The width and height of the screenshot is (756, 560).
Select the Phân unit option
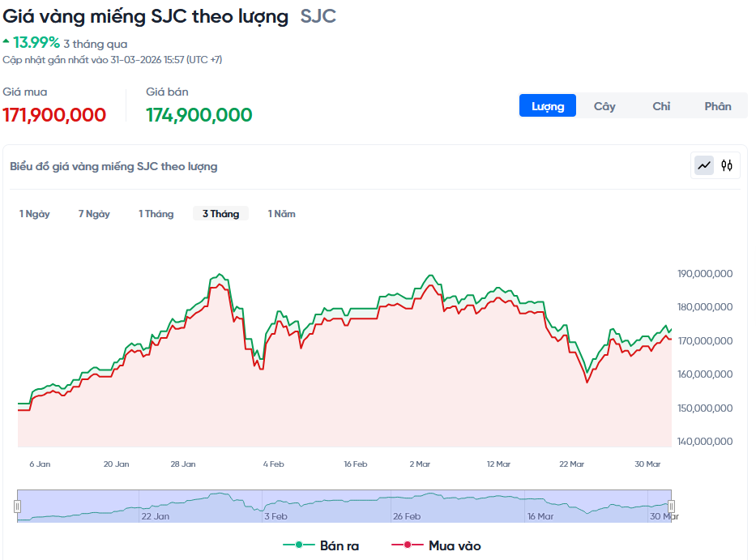coord(718,106)
